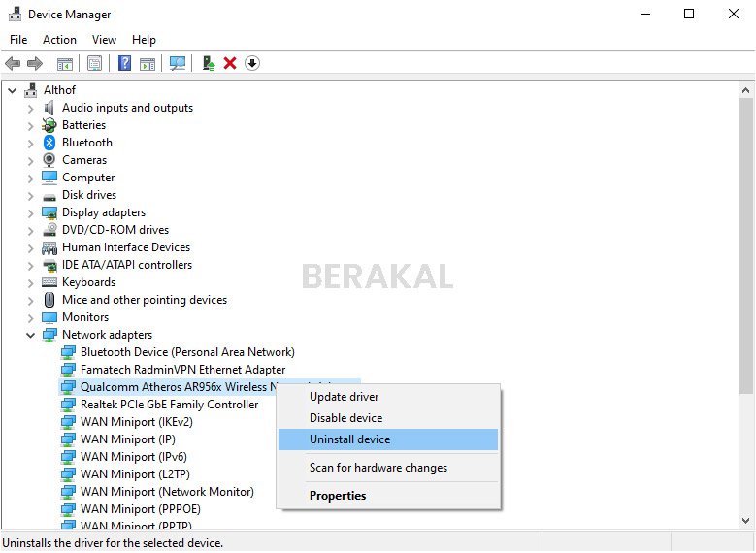Click the Cameras webcam icon
Screen dimensions: 756x553
[x=49, y=159]
